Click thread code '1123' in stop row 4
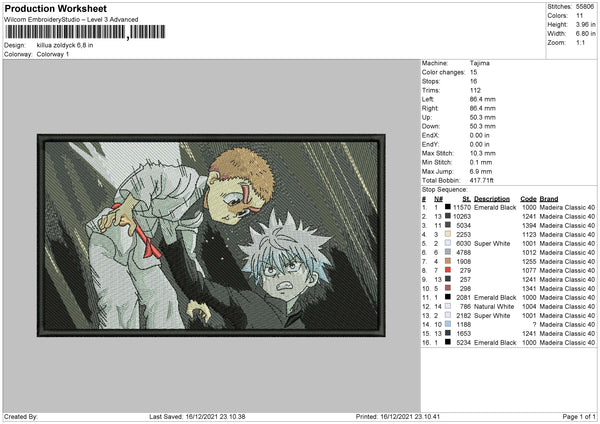 point(529,235)
